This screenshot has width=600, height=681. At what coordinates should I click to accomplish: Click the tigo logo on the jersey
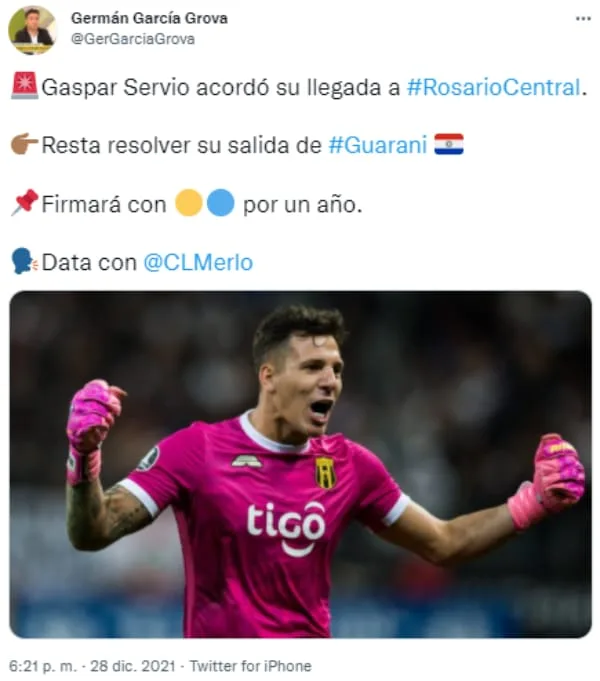[x=286, y=528]
